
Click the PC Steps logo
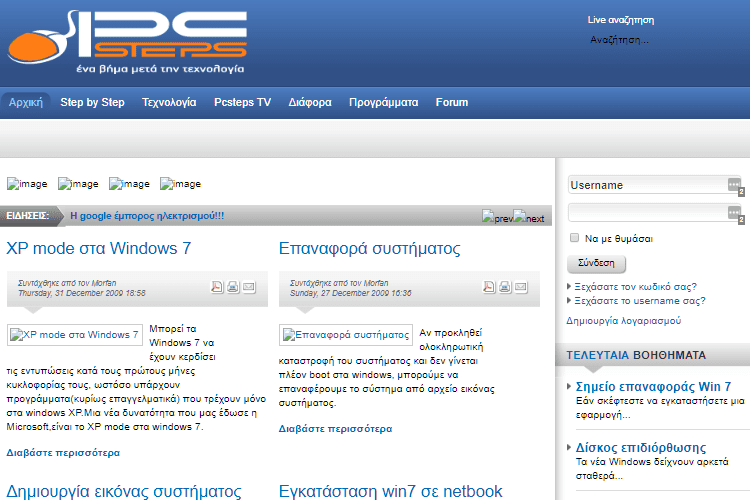127,42
